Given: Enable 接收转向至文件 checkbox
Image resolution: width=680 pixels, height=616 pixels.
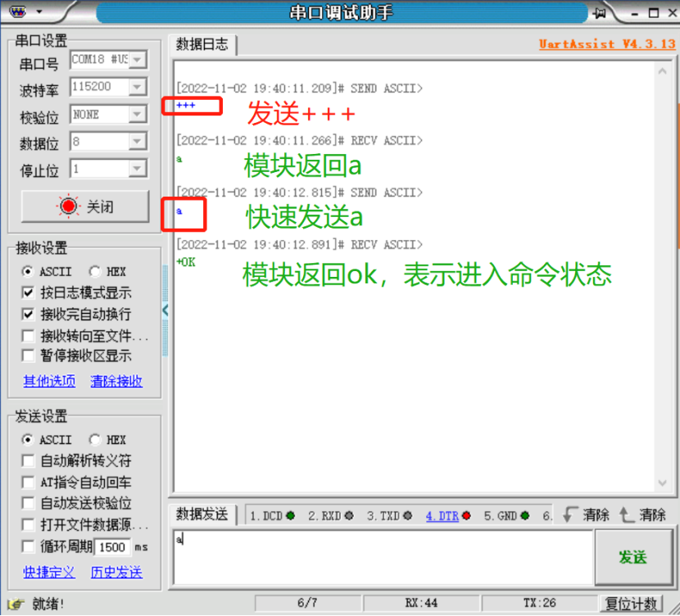Looking at the screenshot, I should [x=28, y=336].
